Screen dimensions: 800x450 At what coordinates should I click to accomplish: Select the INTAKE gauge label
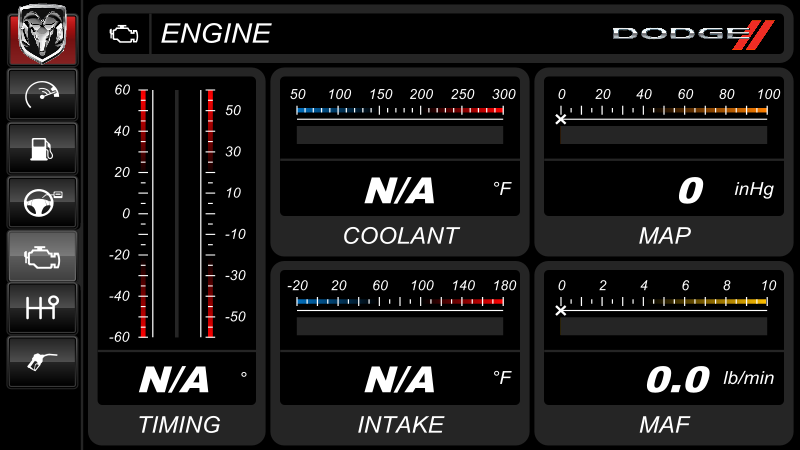point(401,424)
